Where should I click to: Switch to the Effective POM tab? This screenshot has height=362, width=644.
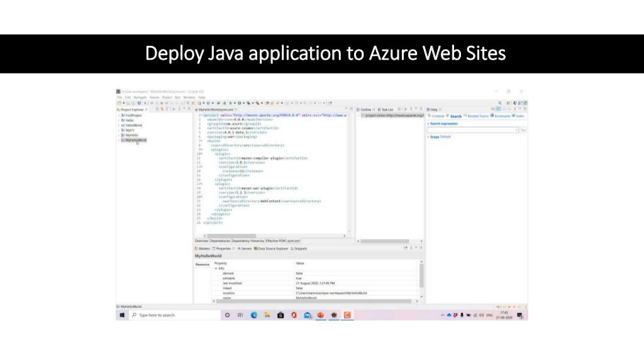tap(275, 241)
